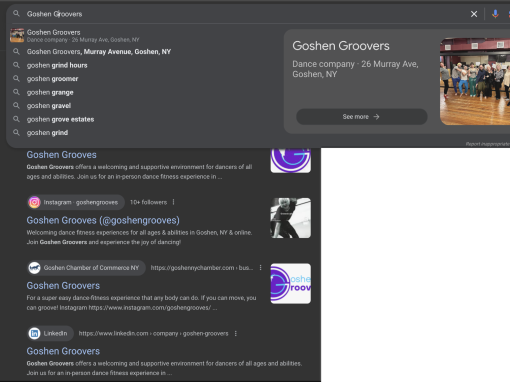Select the goshen grind hours suggestion
Screen dimensions: 510x382
point(57,65)
